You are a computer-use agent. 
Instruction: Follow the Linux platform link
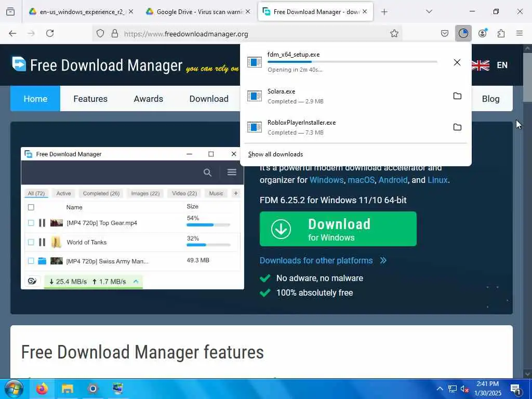point(437,180)
